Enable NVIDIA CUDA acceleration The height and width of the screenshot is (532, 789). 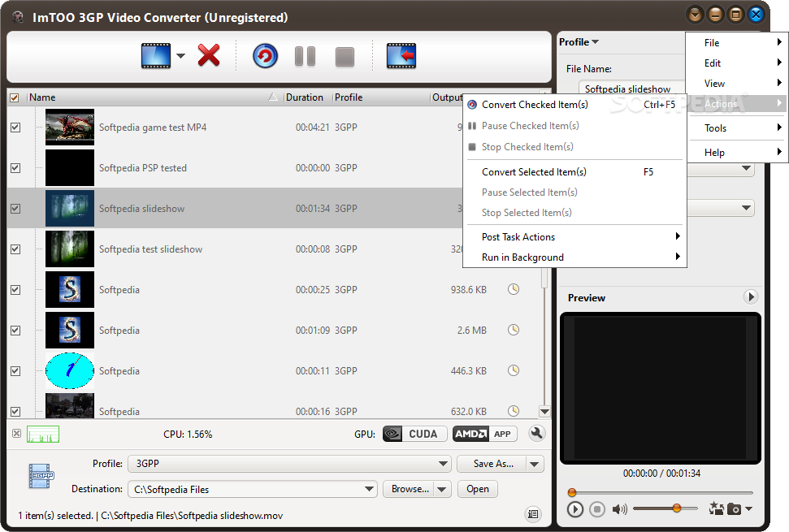click(414, 434)
